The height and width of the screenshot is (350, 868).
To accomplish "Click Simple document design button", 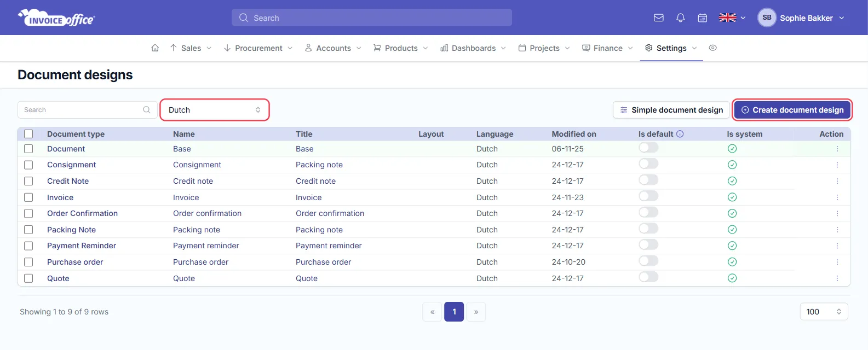I will click(x=671, y=110).
